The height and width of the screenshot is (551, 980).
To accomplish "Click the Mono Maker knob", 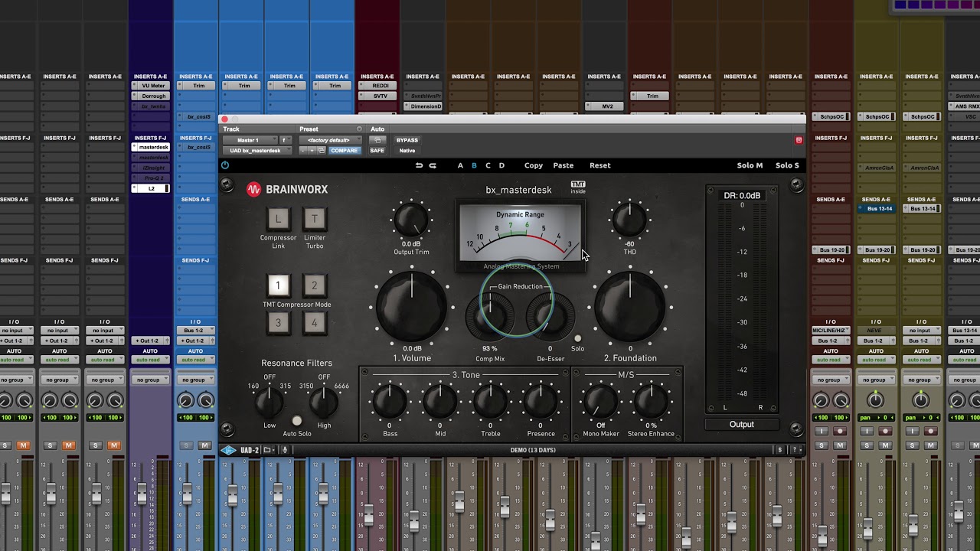I will click(x=601, y=400).
